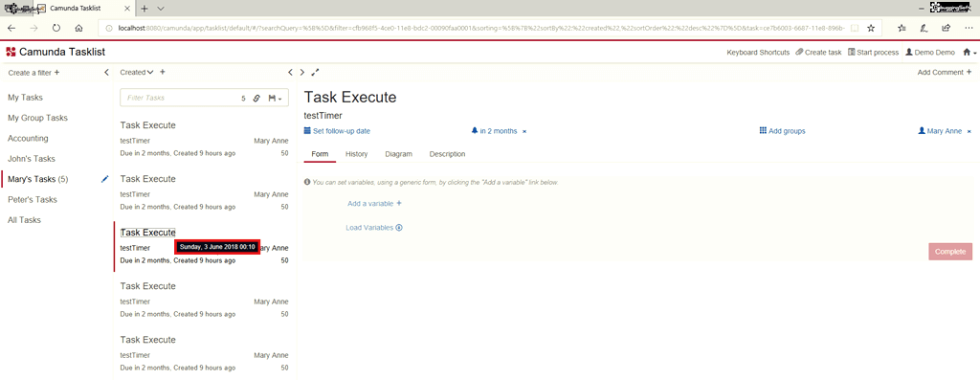Viewport: 980px width, 380px height.
Task: Open the home apps dropdown
Action: point(969,53)
